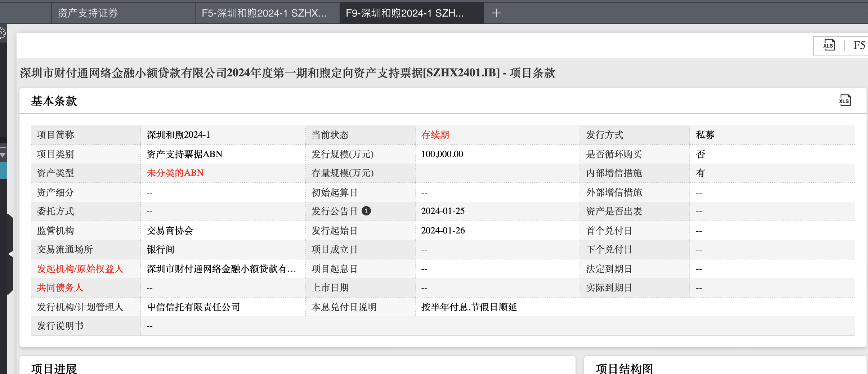Image resolution: width=868 pixels, height=374 pixels.
Task: Click the 发起机构/原始权益人 red label link
Action: point(80,269)
